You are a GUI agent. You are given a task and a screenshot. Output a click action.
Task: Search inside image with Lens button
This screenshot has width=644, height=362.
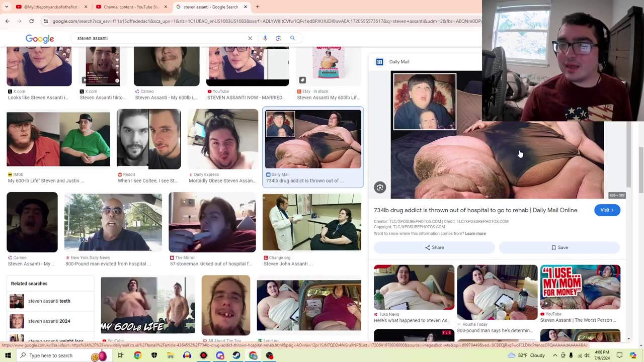tap(380, 188)
